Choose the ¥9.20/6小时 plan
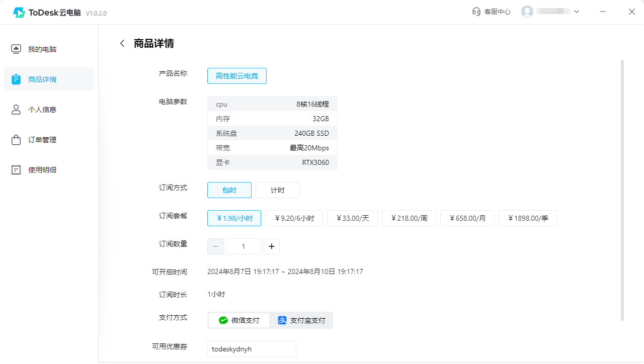Image resolution: width=644 pixels, height=364 pixels. pyautogui.click(x=294, y=218)
